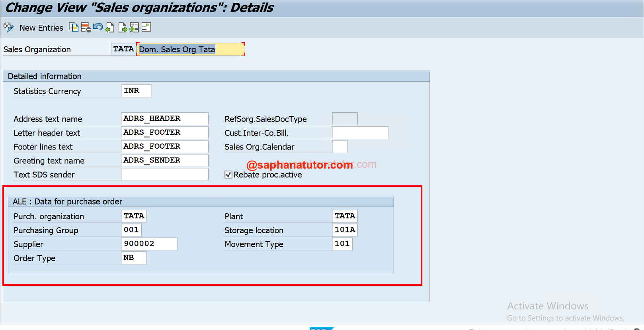Click the last toolbar list-layout icon
Screen dimensions: 644x330
pyautogui.click(x=146, y=27)
